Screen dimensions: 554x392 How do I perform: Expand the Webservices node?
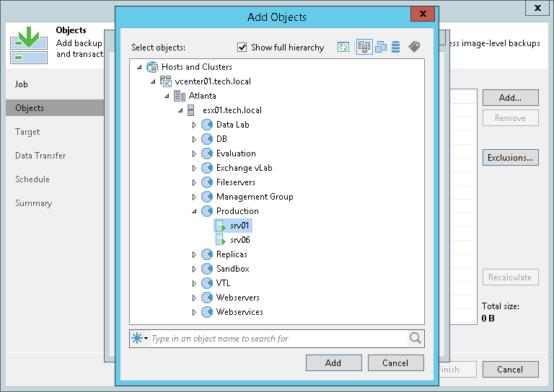[x=194, y=312]
